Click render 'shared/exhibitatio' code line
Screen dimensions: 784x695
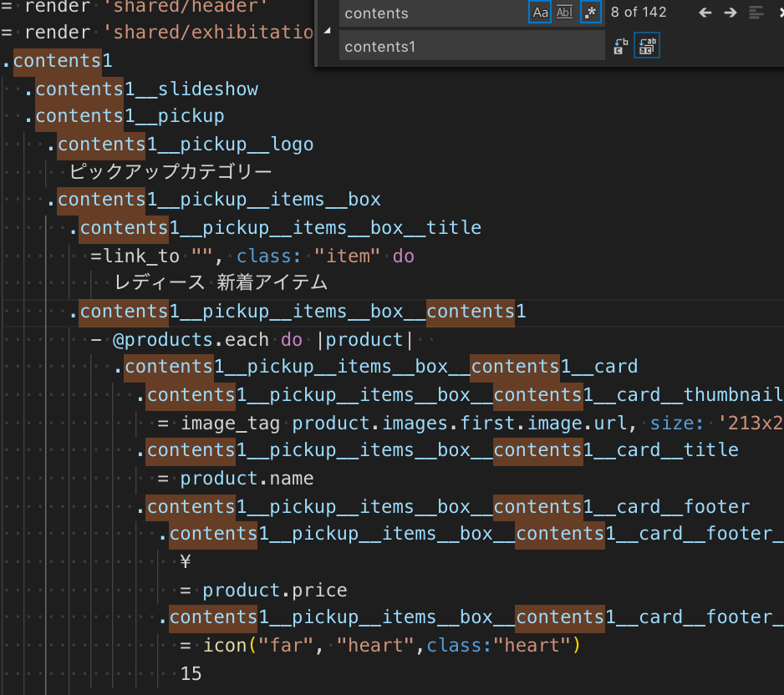click(x=157, y=32)
